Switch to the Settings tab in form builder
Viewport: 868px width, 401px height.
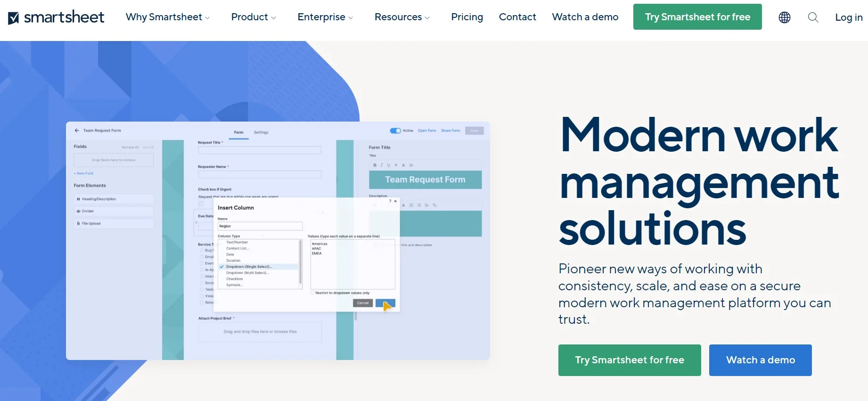261,132
